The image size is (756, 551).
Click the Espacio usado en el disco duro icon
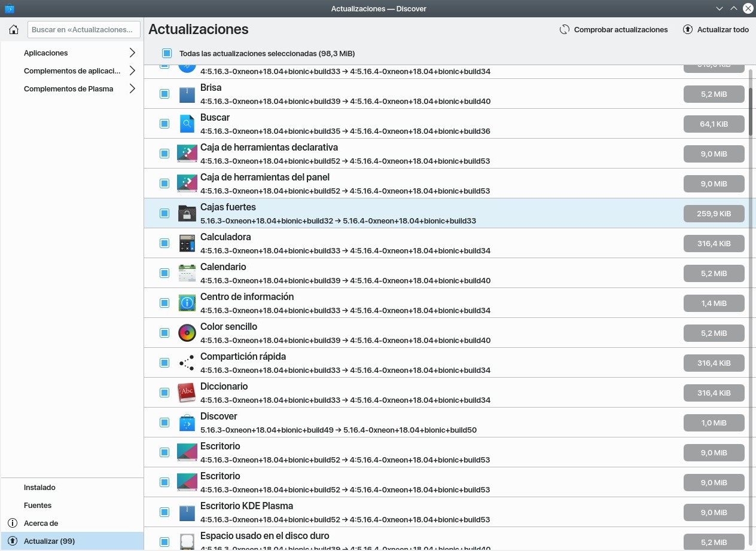click(187, 541)
